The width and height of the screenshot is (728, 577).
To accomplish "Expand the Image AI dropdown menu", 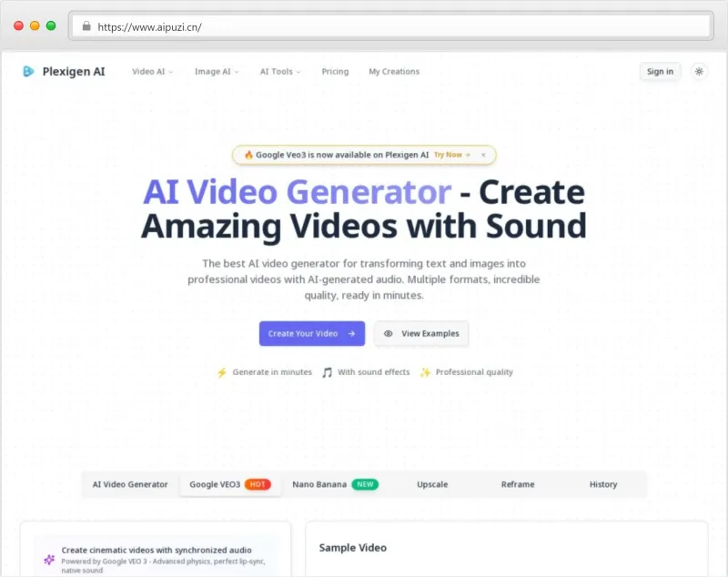I will coord(217,72).
